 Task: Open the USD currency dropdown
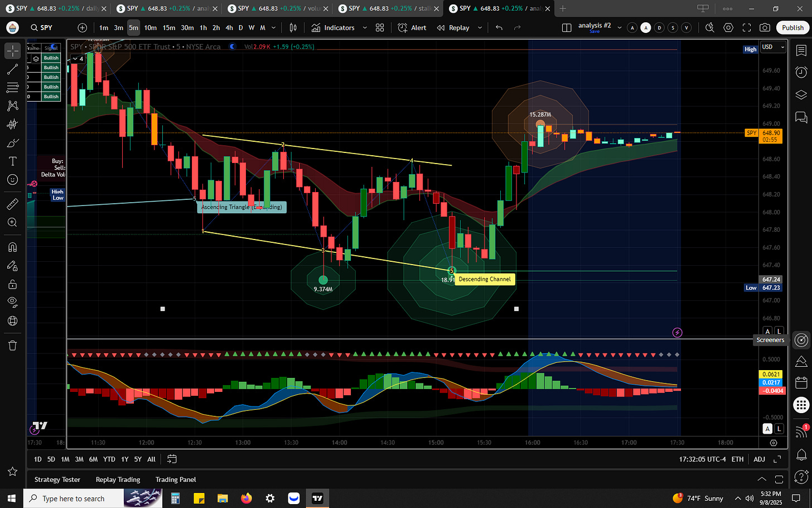pyautogui.click(x=773, y=47)
